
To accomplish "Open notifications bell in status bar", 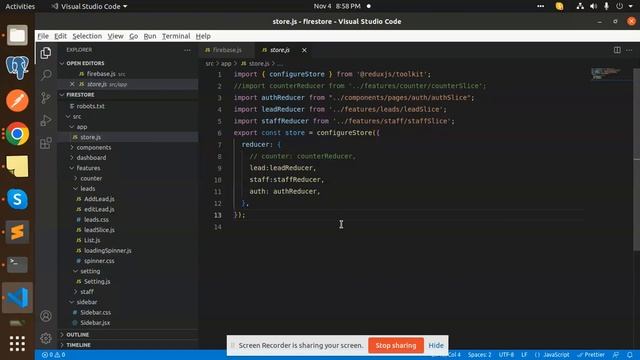I will pos(630,355).
